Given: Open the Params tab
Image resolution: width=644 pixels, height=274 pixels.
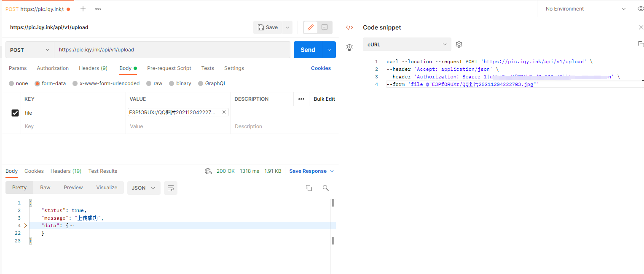Looking at the screenshot, I should click(18, 68).
